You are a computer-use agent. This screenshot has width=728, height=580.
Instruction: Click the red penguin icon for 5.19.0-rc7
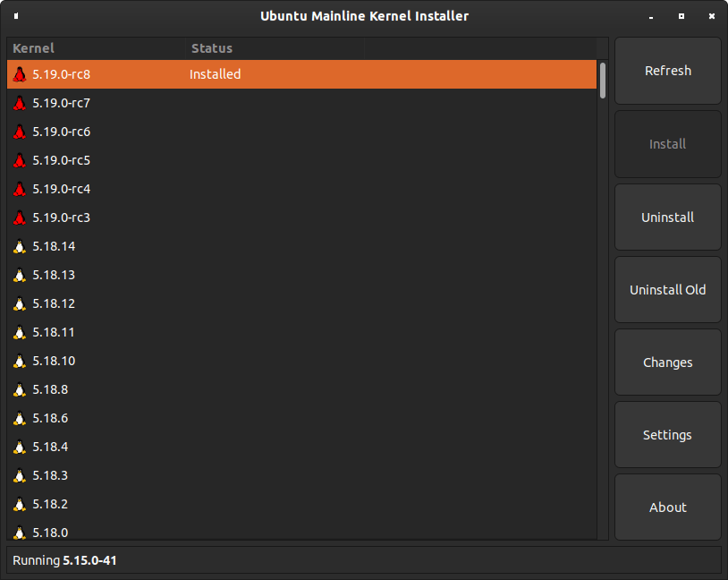[x=20, y=103]
